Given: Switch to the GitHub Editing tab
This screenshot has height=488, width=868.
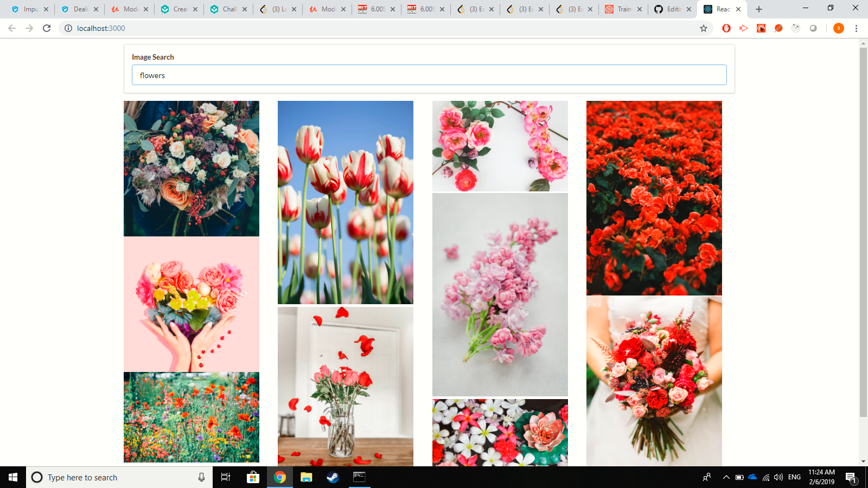Looking at the screenshot, I should [673, 9].
